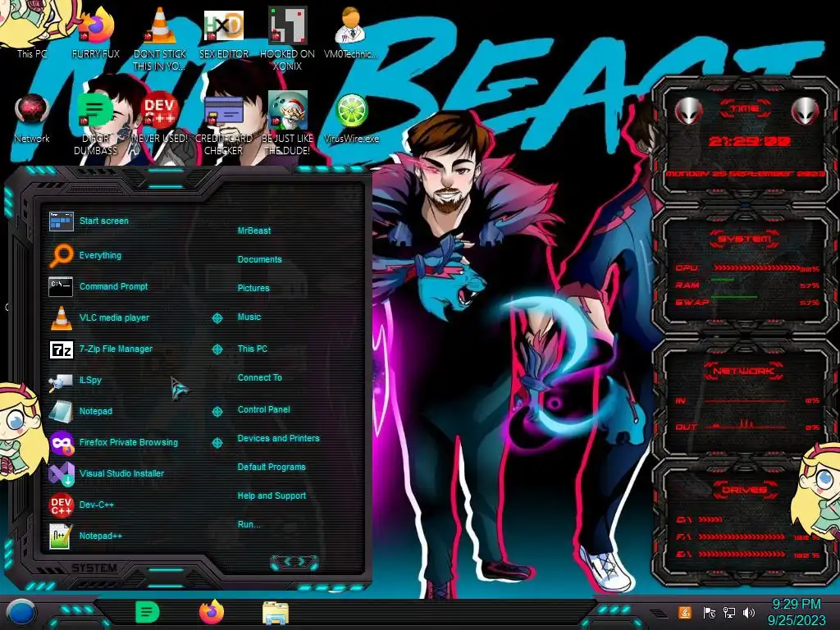Click the right arrow at start menu bottom

[303, 561]
